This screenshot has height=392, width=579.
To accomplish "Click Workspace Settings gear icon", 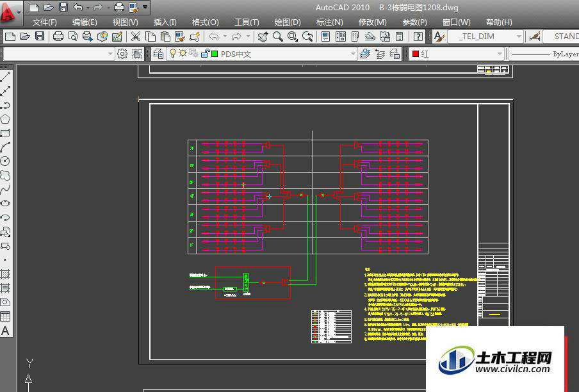I will click(122, 54).
